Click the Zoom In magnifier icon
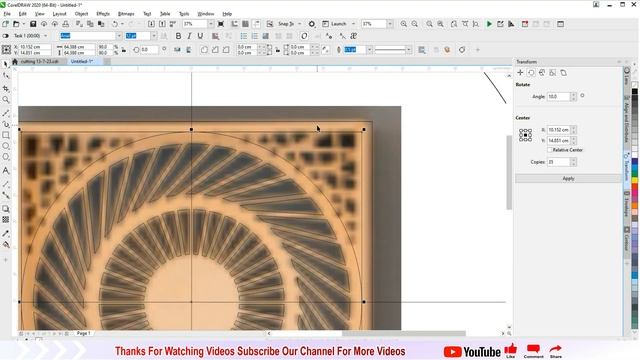 click(404, 24)
